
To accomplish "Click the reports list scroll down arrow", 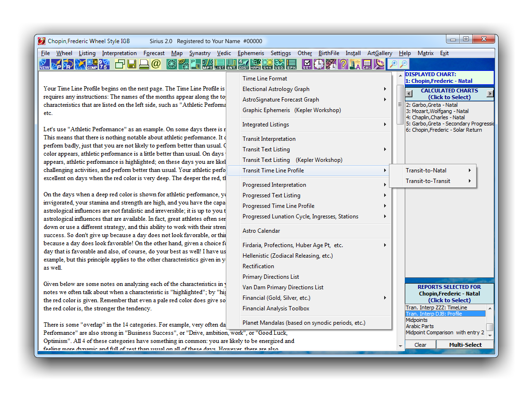I will click(x=490, y=335).
